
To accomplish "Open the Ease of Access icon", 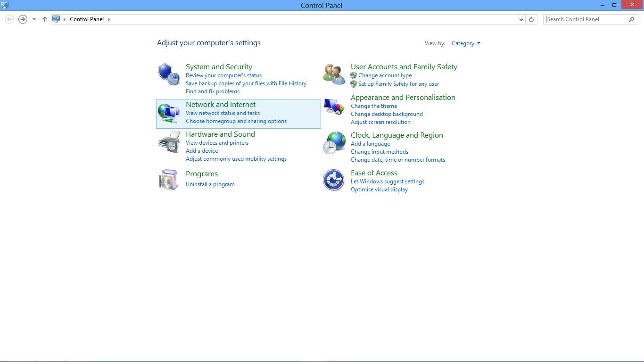I will point(334,180).
